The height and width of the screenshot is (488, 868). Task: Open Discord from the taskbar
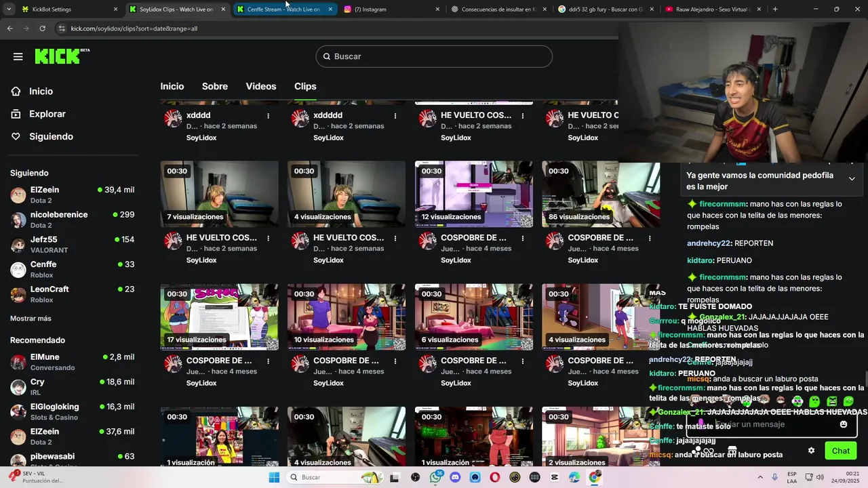click(x=455, y=477)
